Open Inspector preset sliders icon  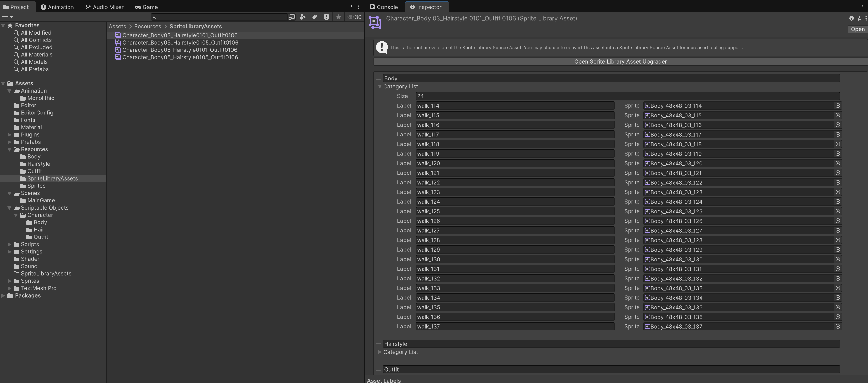pyautogui.click(x=859, y=18)
